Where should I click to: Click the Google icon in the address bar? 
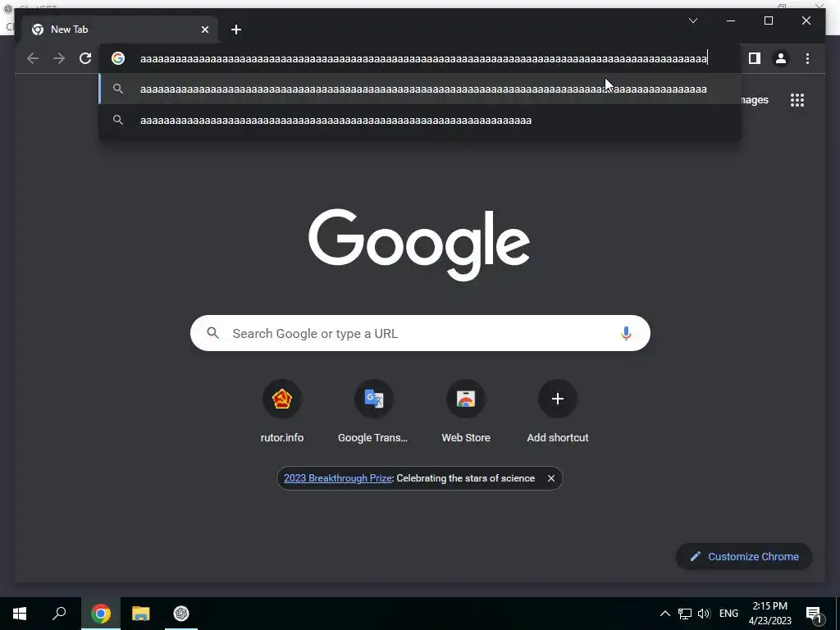(x=118, y=58)
